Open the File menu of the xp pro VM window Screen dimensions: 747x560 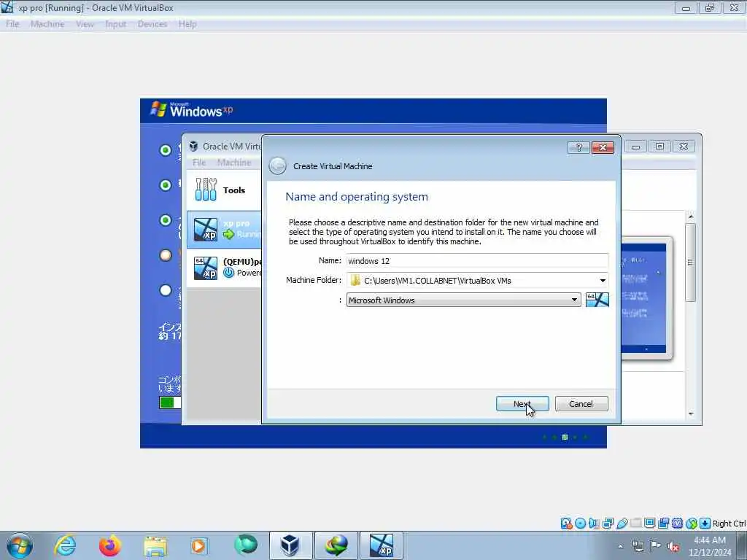(12, 24)
